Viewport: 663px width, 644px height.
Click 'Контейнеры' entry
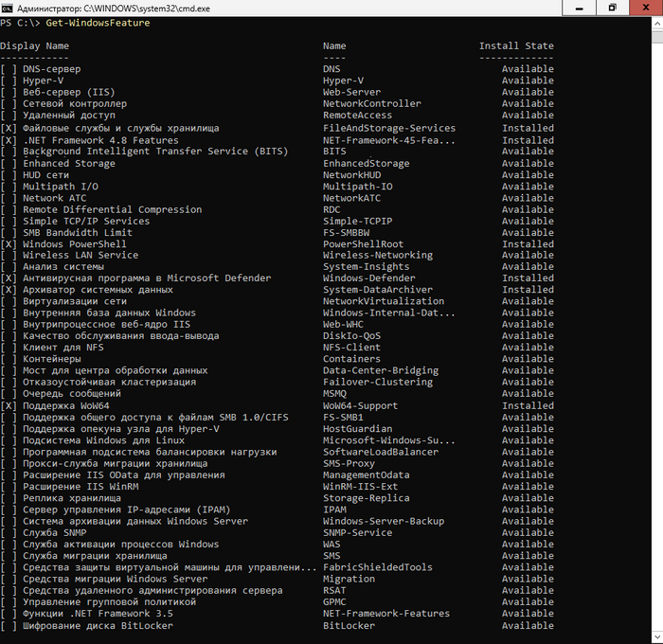(51, 359)
